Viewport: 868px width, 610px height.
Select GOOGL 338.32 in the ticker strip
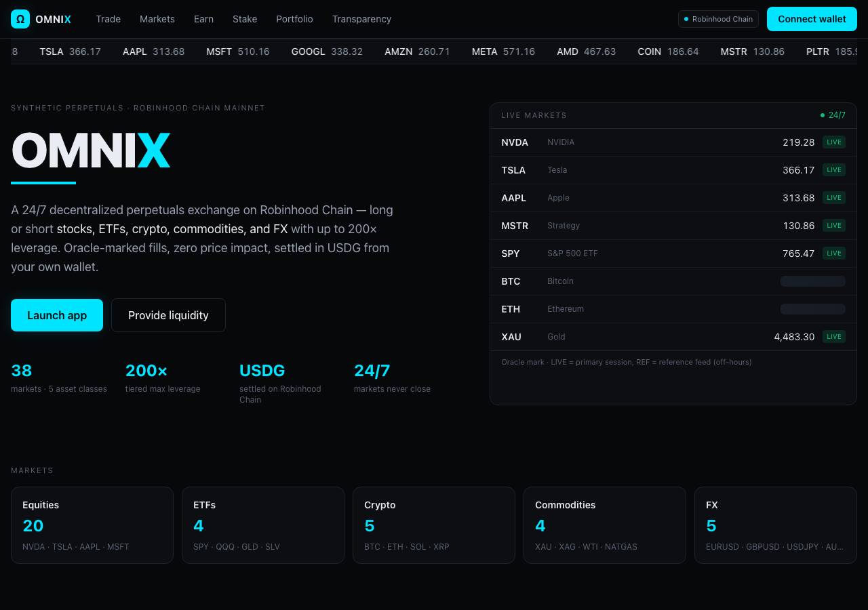point(327,52)
